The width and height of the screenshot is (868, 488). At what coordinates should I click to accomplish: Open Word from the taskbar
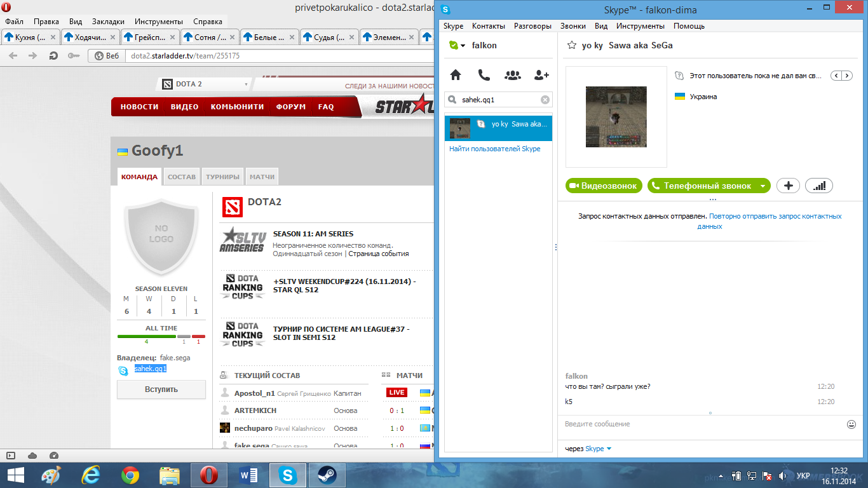pos(248,475)
